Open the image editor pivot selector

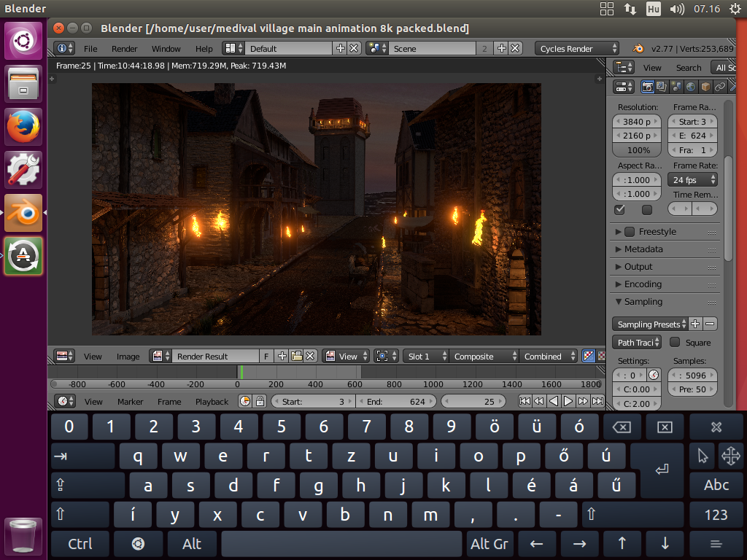point(386,356)
